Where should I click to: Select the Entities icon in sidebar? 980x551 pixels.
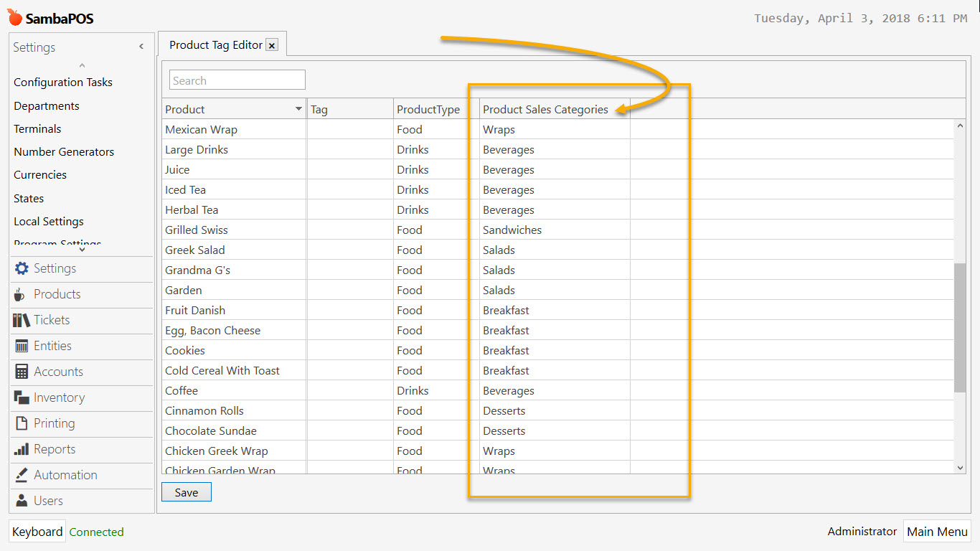22,346
